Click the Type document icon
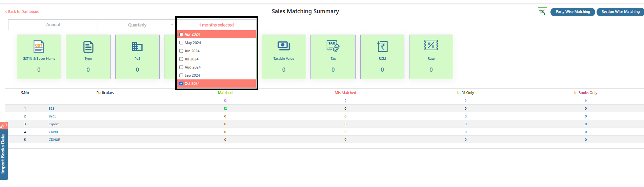This screenshot has width=644, height=187. (x=88, y=47)
